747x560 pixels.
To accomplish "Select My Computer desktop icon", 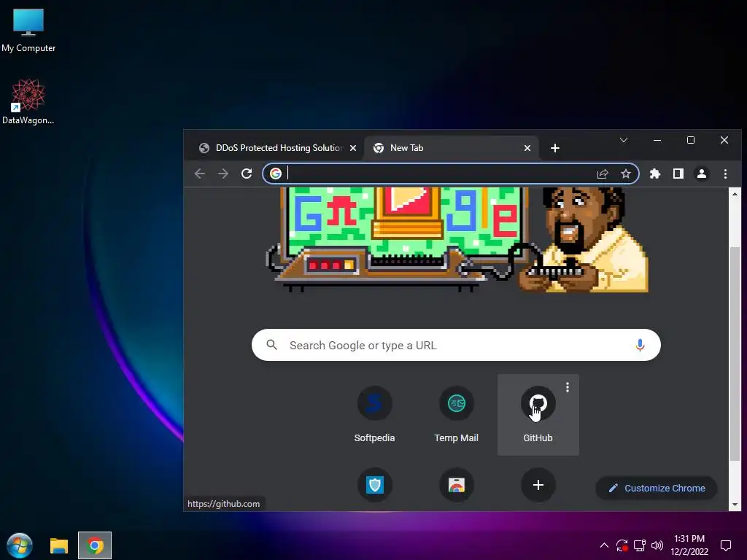I will tap(28, 30).
